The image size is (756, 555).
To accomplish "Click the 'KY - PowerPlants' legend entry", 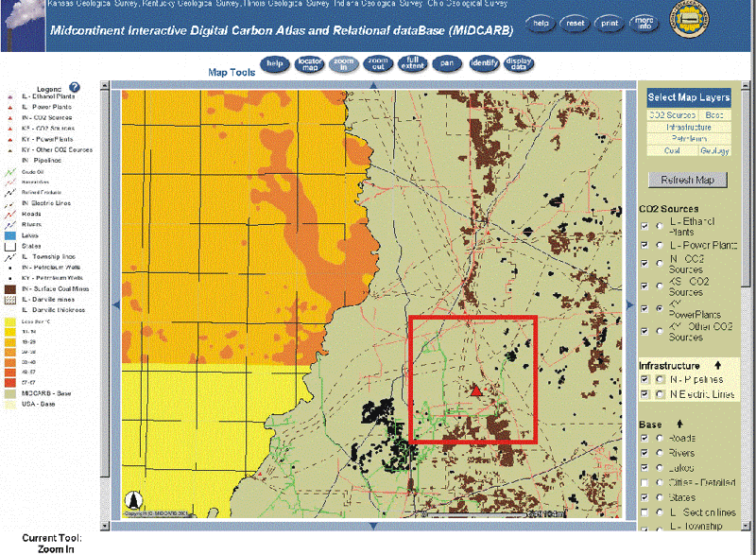I will pyautogui.click(x=47, y=139).
